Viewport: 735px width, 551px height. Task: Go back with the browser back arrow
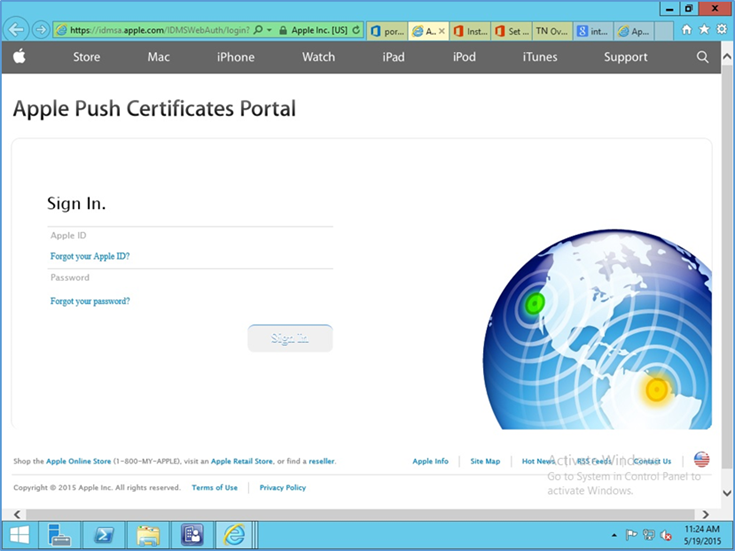[16, 30]
